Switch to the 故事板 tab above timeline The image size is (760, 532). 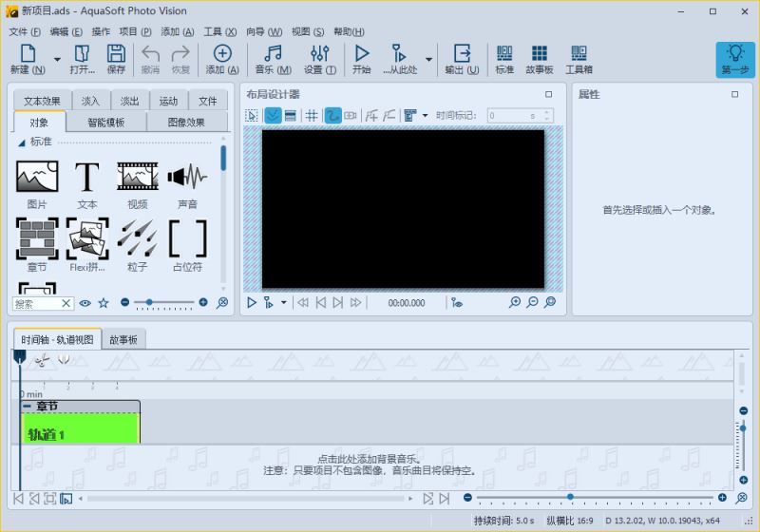click(x=123, y=339)
